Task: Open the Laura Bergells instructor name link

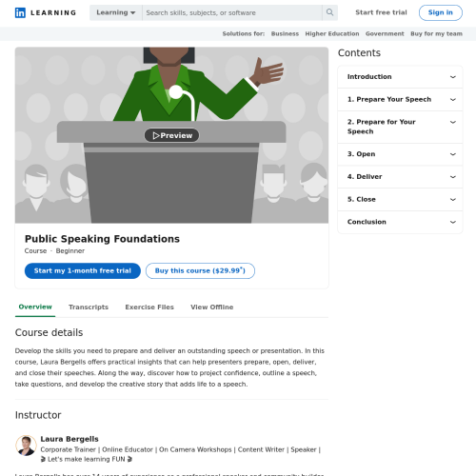Action: tap(69, 439)
